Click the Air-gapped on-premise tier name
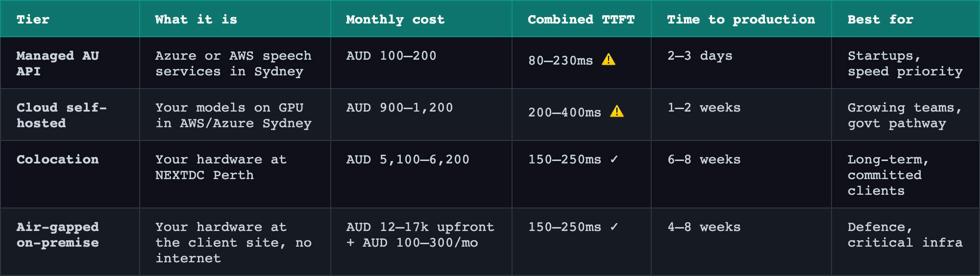 58,235
